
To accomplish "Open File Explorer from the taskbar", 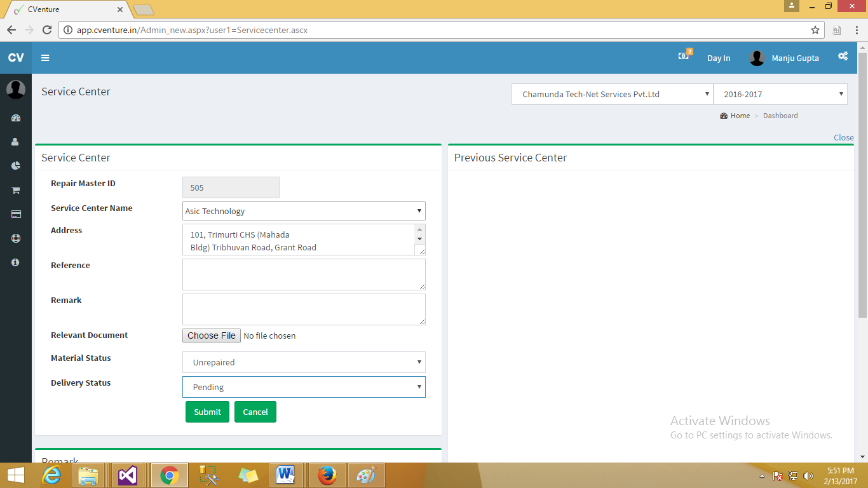I will (x=88, y=475).
